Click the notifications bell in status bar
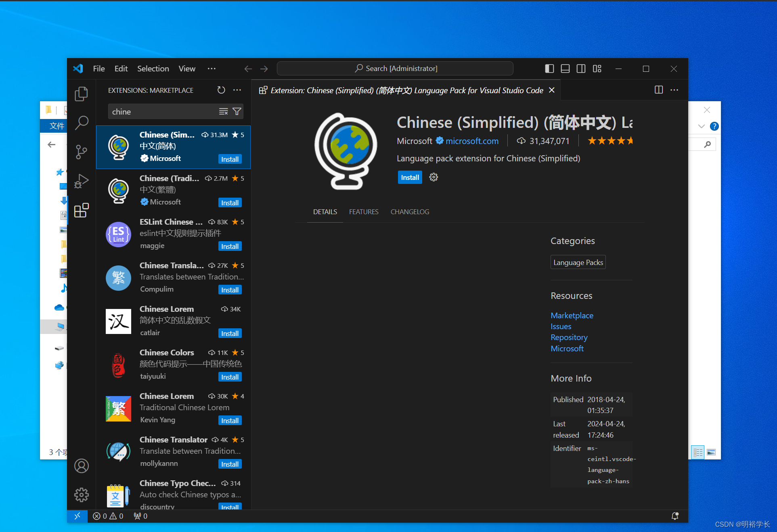 coord(674,516)
